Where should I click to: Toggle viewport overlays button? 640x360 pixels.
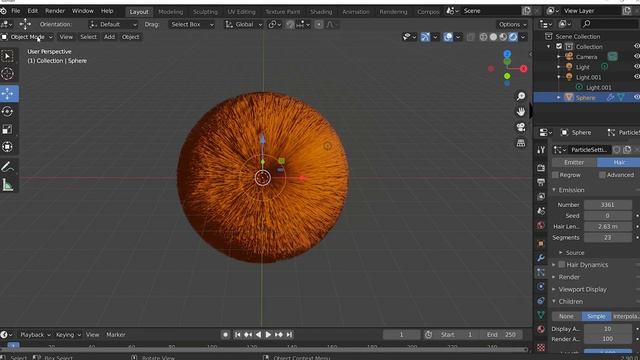tap(448, 37)
